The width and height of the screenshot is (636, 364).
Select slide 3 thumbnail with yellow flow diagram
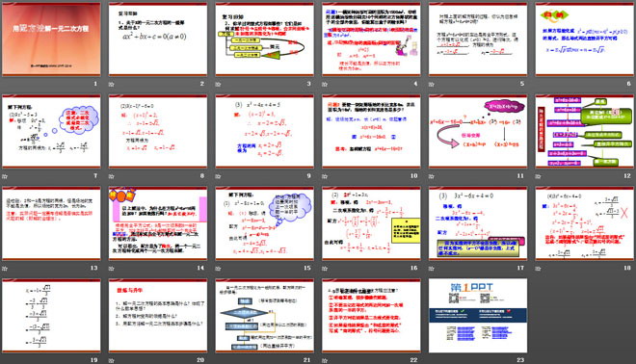pyautogui.click(x=264, y=39)
